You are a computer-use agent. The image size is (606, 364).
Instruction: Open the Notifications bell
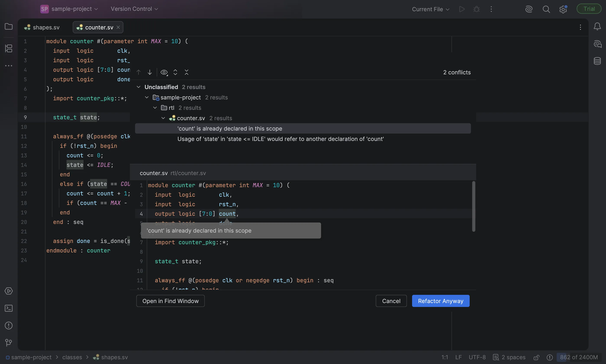coord(597,27)
